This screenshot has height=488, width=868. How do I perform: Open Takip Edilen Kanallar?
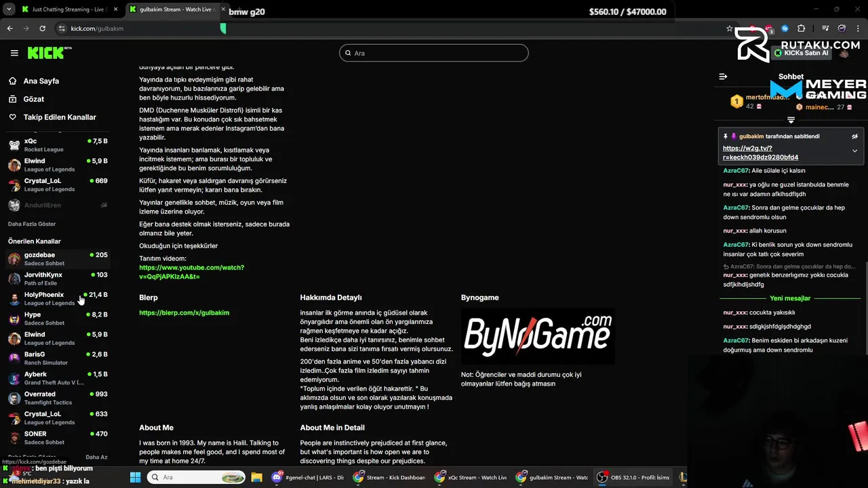click(60, 117)
